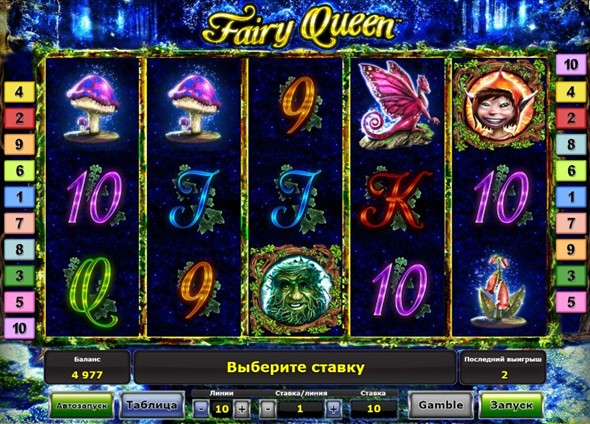Increase bet per line with plus
The image size is (590, 424).
[333, 408]
